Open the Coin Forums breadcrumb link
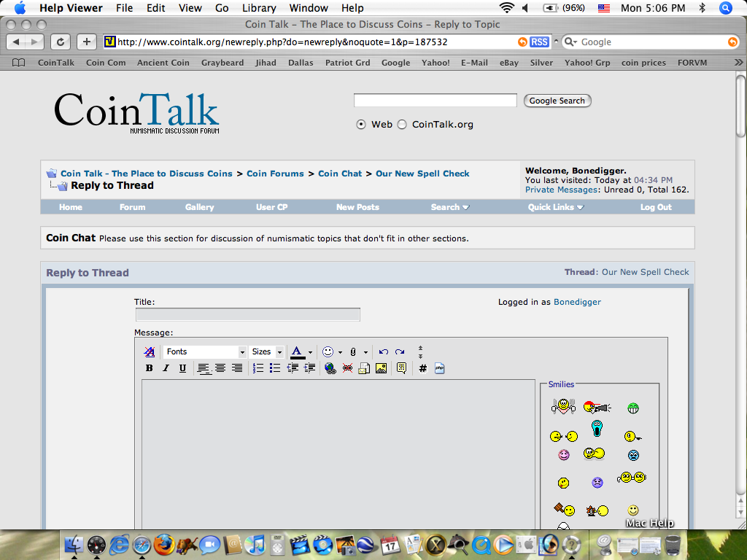 pyautogui.click(x=275, y=174)
